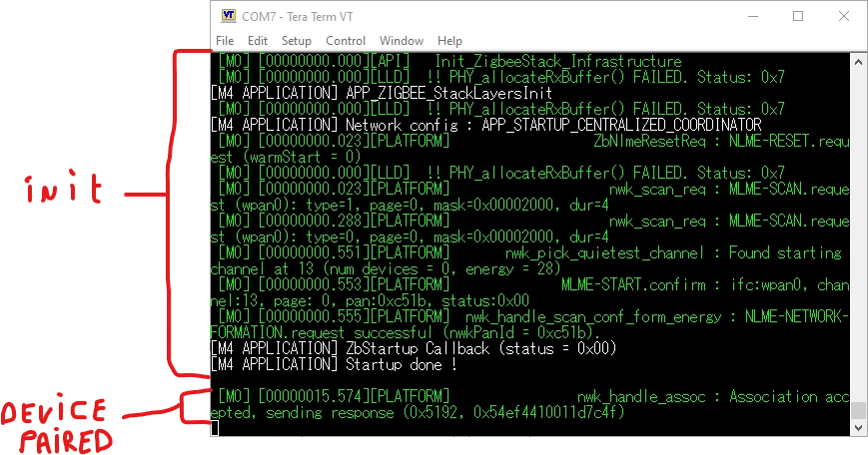Click the '[00000015.574]' timestamp

[x=313, y=397]
